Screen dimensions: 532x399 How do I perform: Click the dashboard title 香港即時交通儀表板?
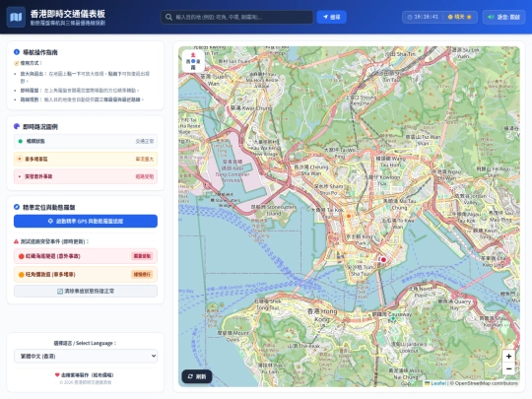[68, 14]
